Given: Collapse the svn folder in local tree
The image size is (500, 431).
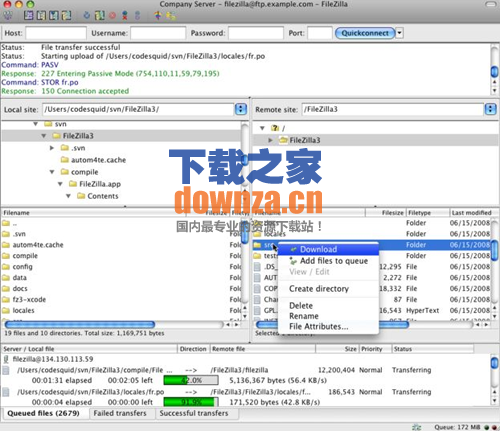Looking at the screenshot, I should tap(36, 124).
